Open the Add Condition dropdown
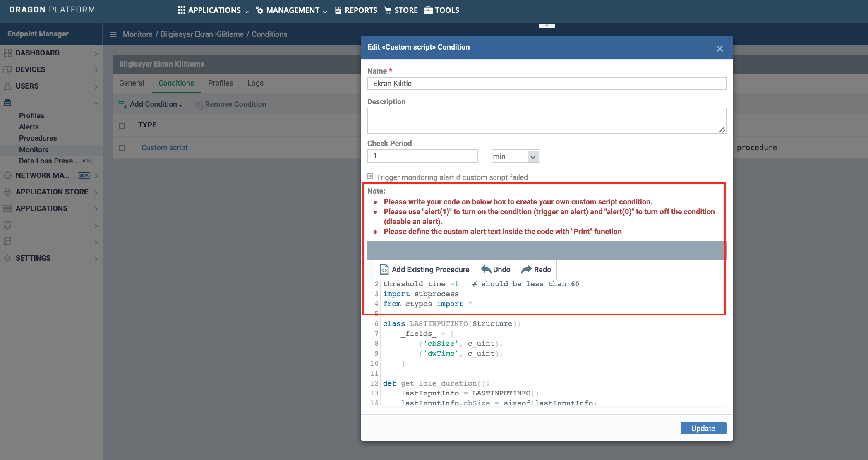The height and width of the screenshot is (460, 868). (x=151, y=104)
